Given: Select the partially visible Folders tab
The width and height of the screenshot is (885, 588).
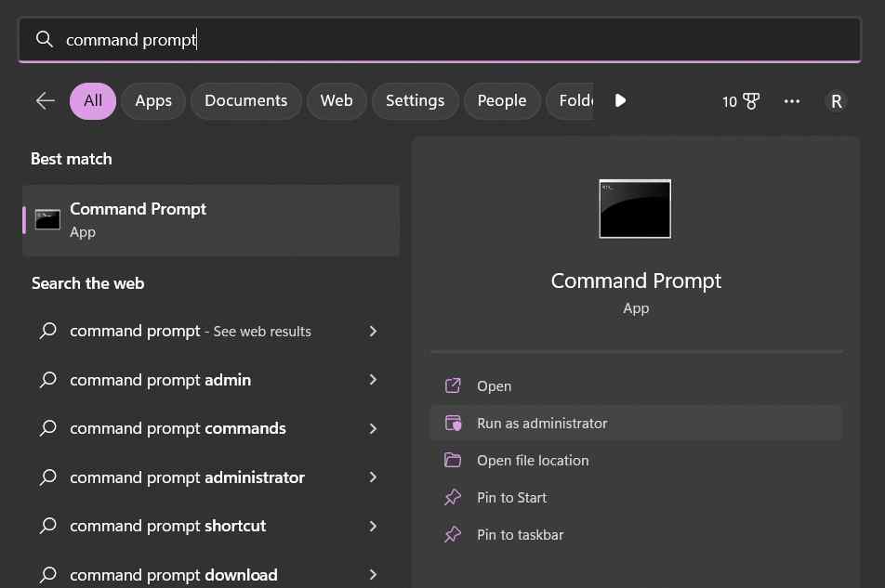Looking at the screenshot, I should pos(570,101).
